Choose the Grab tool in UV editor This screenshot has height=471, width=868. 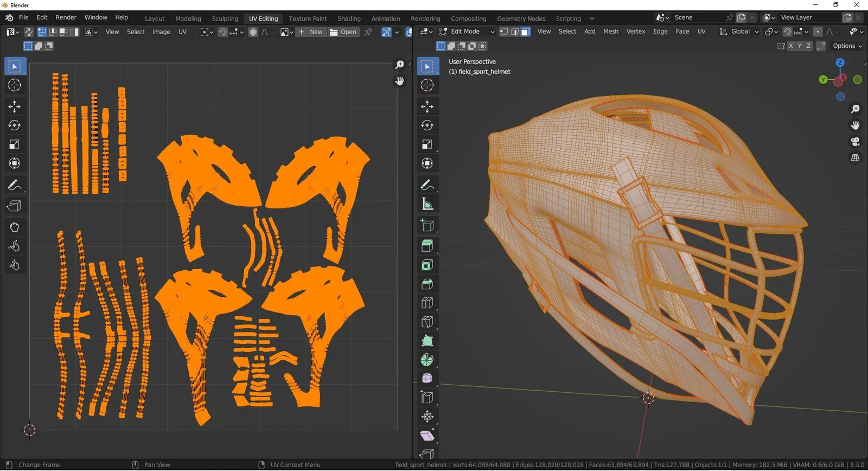[15, 227]
